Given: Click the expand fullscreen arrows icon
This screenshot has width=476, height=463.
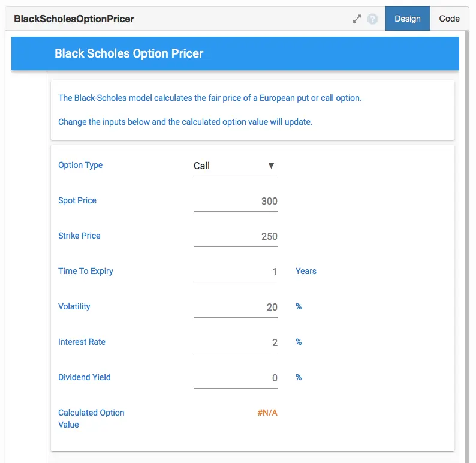Looking at the screenshot, I should [357, 19].
